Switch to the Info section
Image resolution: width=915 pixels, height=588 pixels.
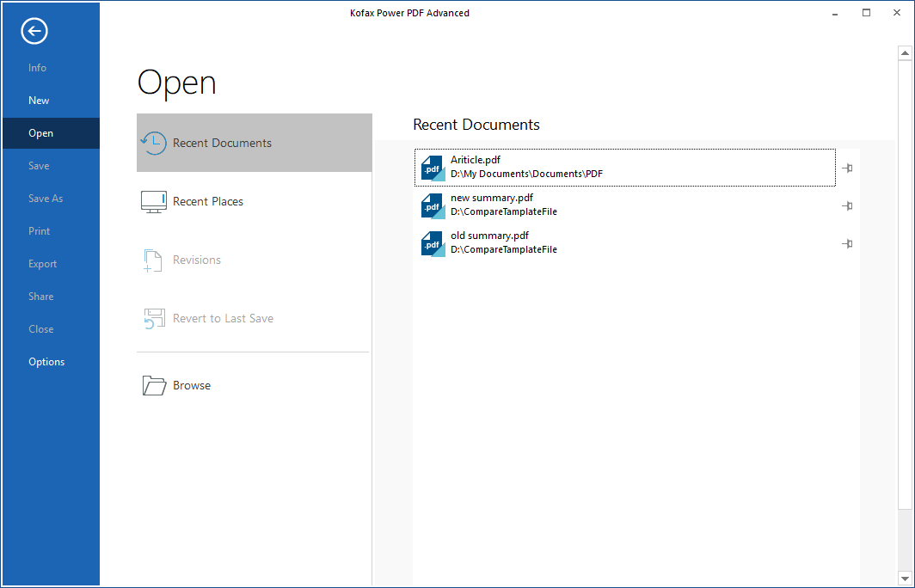37,67
